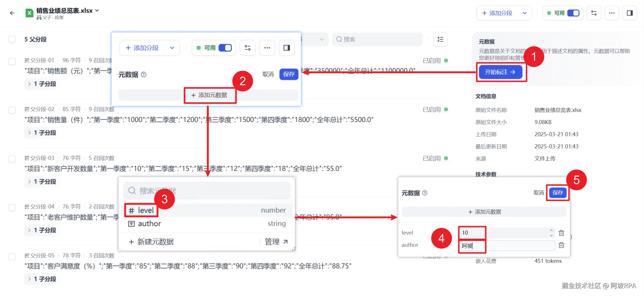Check the select-all 5 父分段 checkbox

[x=12, y=39]
